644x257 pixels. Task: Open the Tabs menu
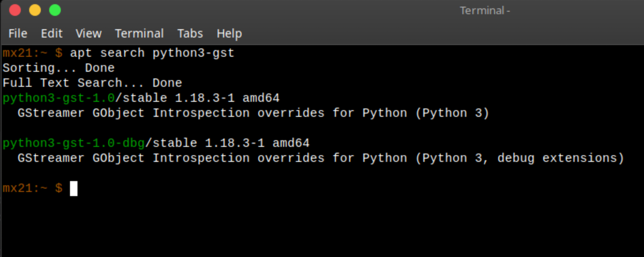(x=190, y=33)
